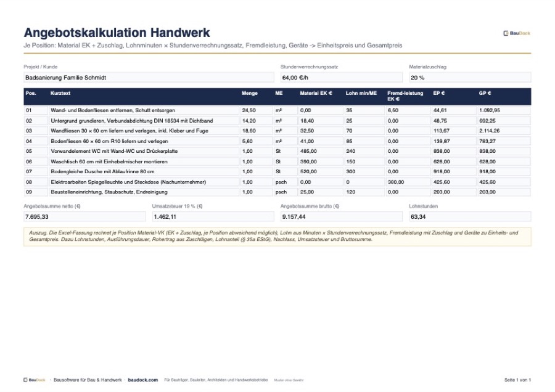Click GP value 1.092,95 in position 01
This screenshot has height=392, width=555.
click(504, 110)
